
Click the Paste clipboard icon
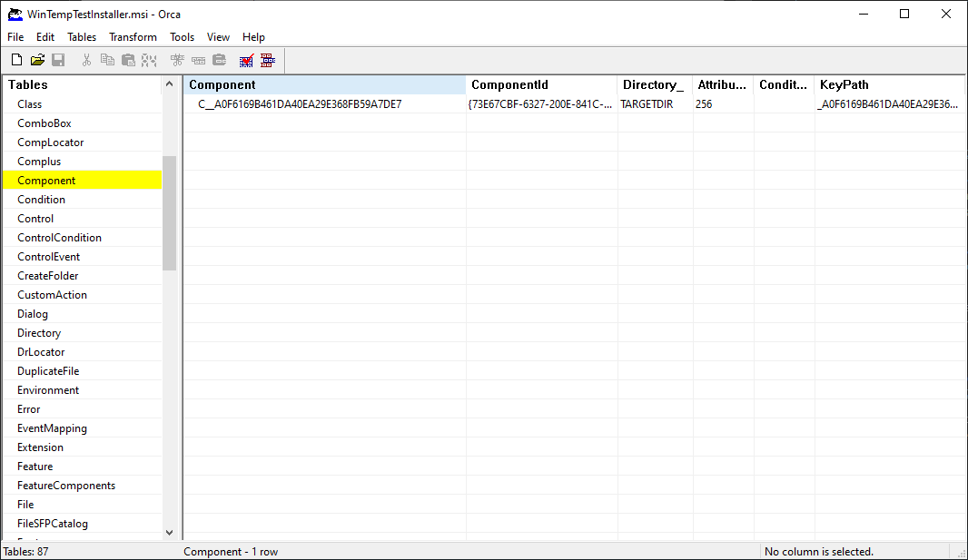128,60
